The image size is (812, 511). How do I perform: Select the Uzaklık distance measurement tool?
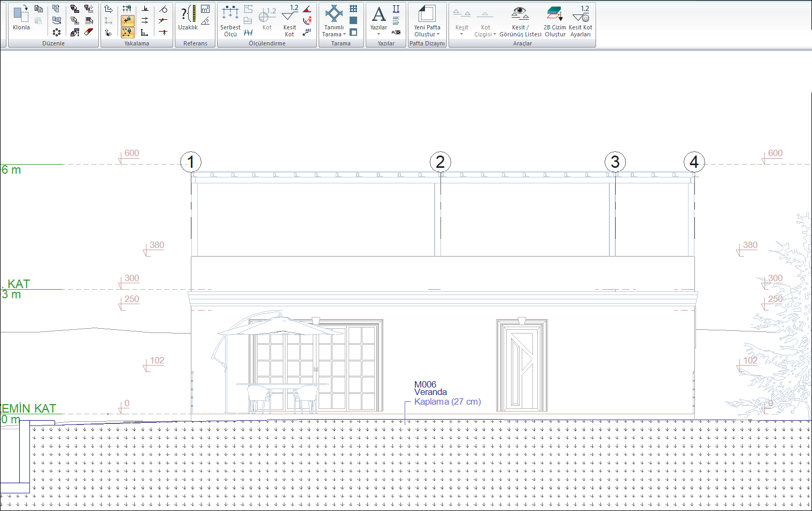[188, 18]
